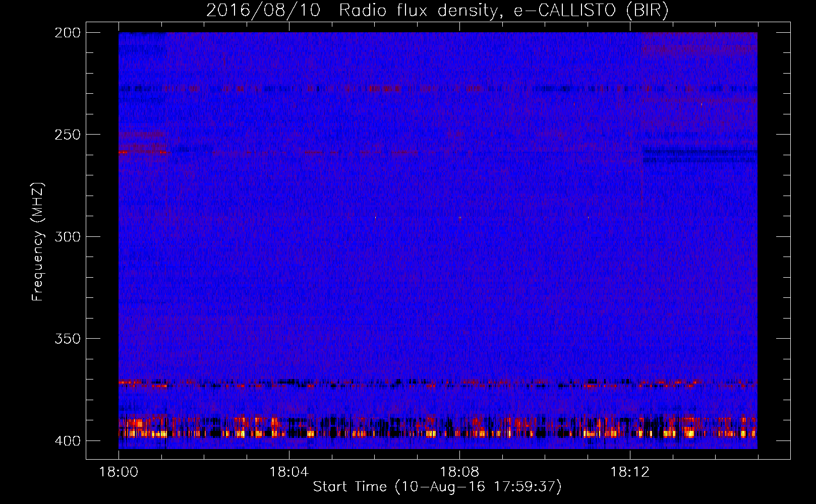Viewport: 816px width, 504px height.
Task: Select the 300 frequency tick label
Action: click(x=68, y=236)
